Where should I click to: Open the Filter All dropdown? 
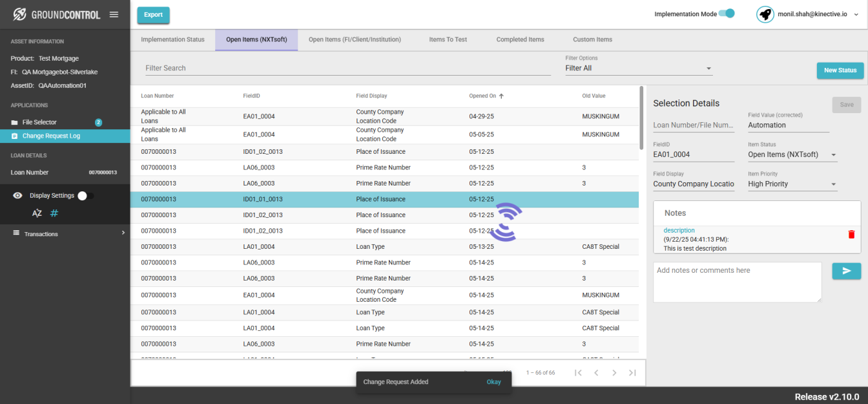tap(639, 68)
